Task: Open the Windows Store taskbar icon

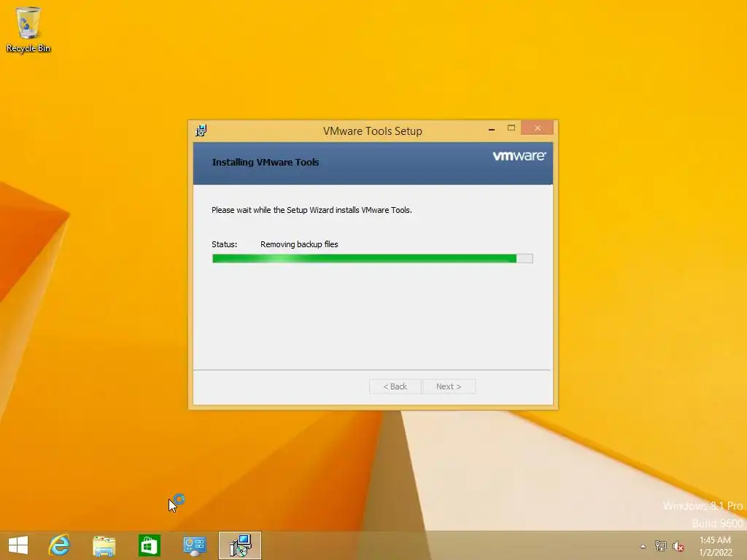Action: (149, 545)
